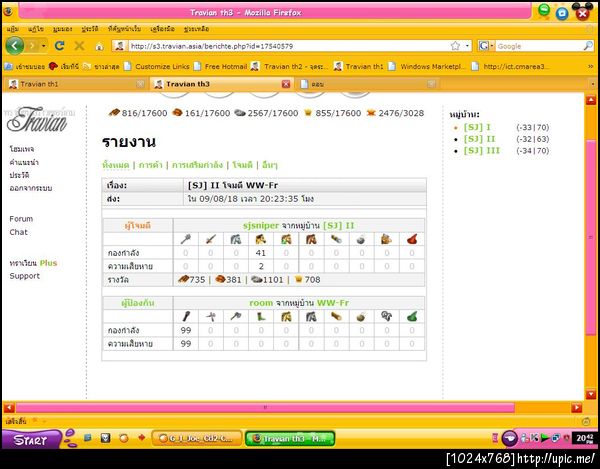
Task: Click the clay resource icon at top
Action: 177,112
